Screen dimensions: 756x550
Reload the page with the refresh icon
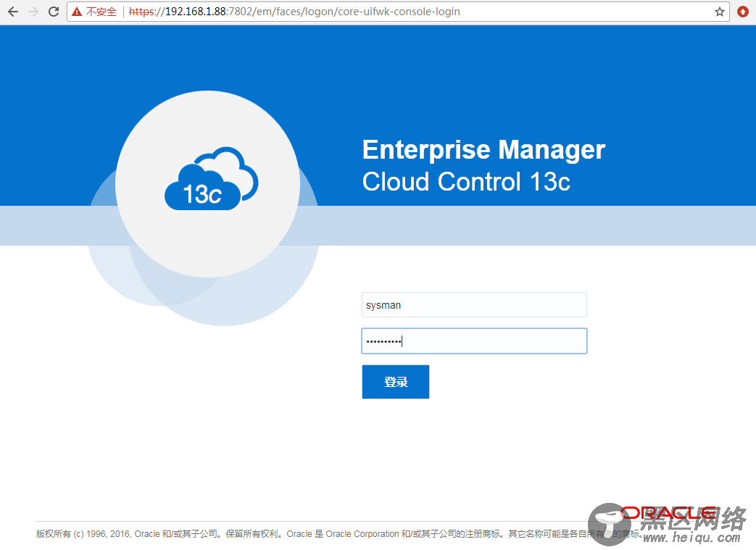click(x=54, y=12)
